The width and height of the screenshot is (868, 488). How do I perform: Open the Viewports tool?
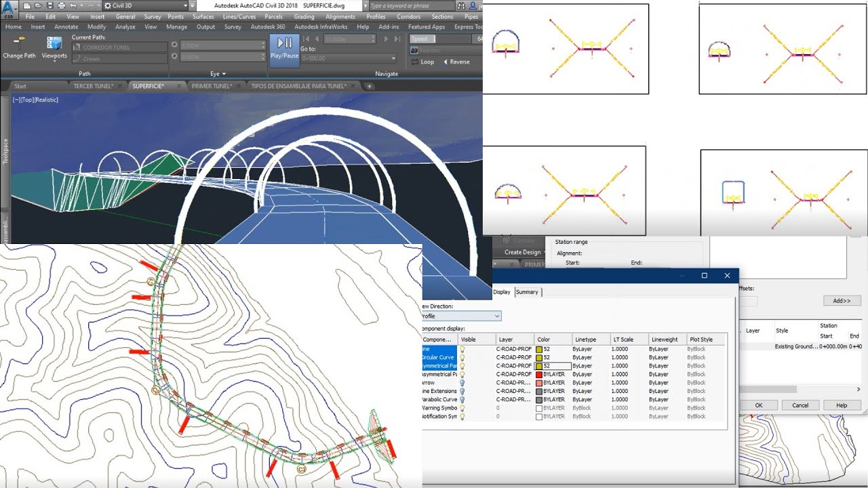54,47
